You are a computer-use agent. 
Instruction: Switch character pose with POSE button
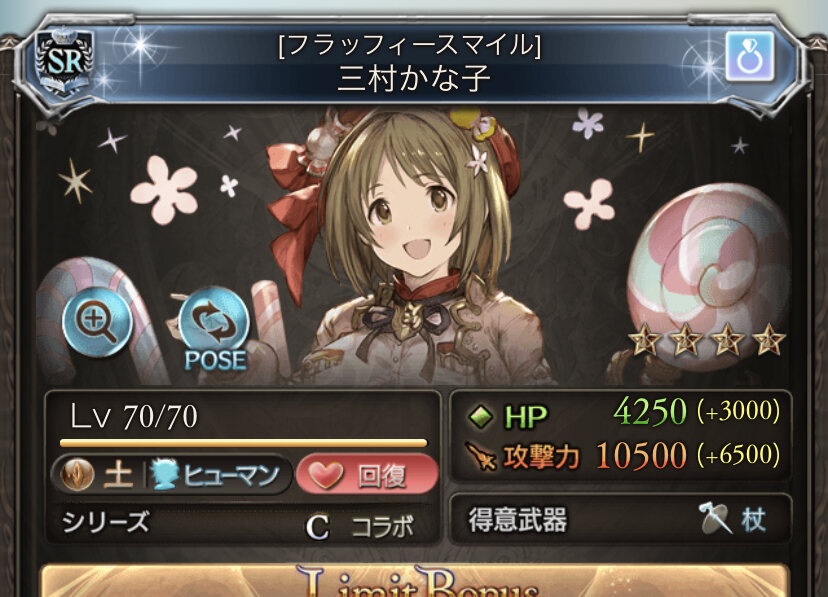click(214, 328)
